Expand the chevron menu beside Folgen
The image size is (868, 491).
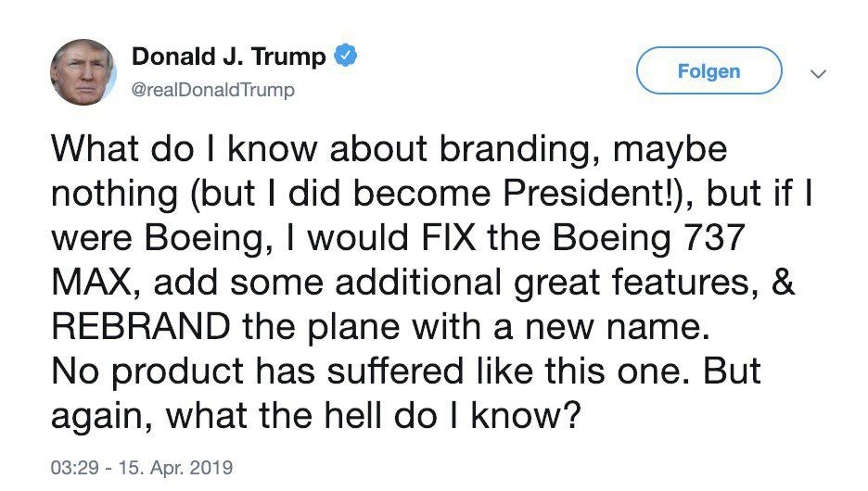point(818,72)
